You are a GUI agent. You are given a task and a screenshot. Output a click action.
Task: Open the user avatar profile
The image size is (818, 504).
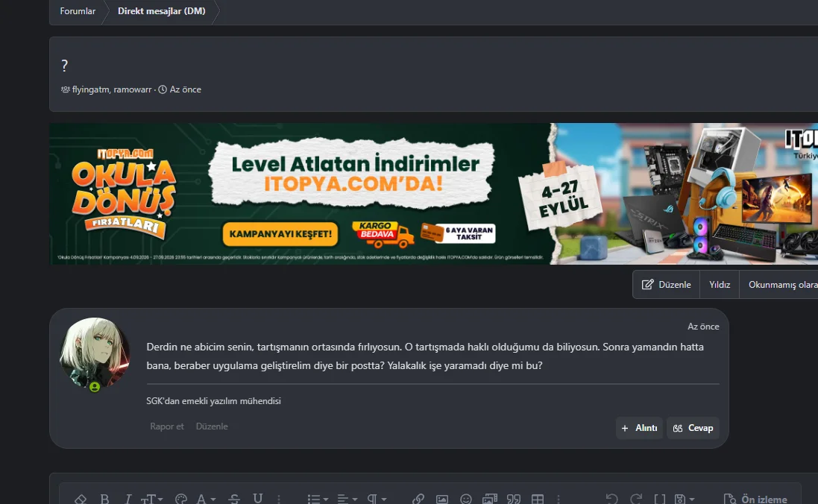pos(95,353)
